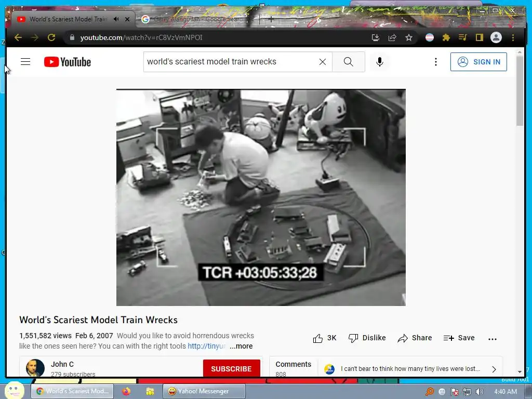The height and width of the screenshot is (399, 532).
Task: Click the search magnifier button
Action: tap(349, 62)
